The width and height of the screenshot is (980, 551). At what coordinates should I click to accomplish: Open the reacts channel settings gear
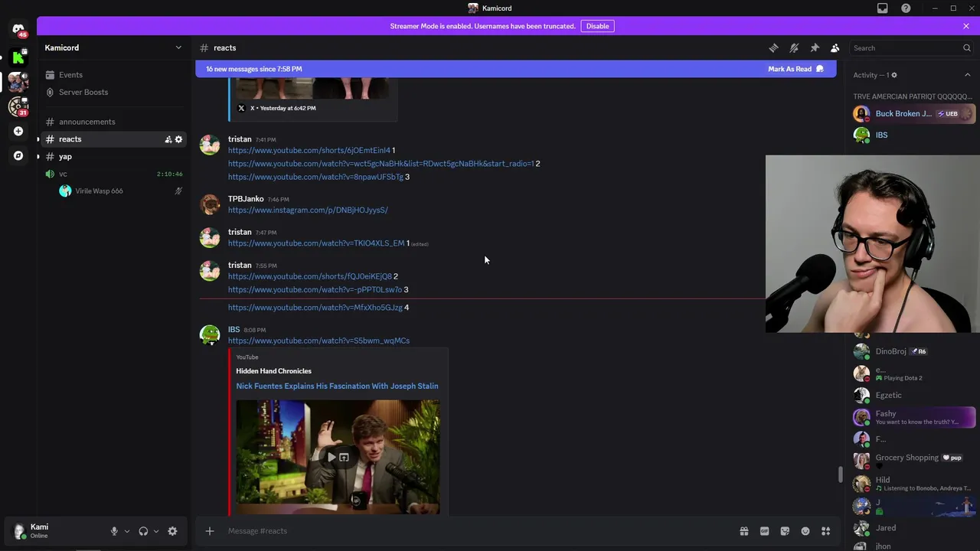pos(178,139)
